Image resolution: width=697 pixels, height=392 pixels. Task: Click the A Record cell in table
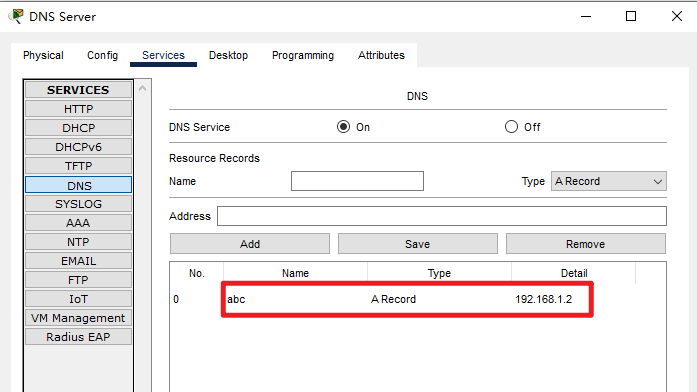(393, 299)
